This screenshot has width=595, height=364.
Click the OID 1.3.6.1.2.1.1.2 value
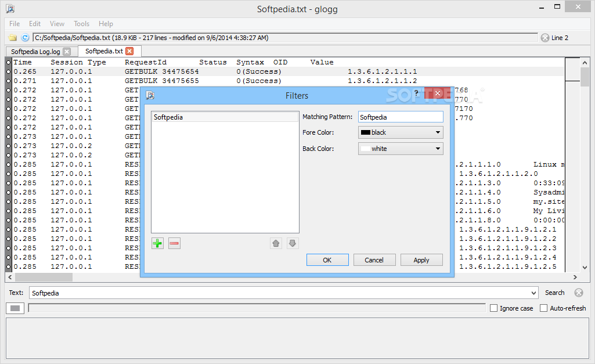(x=382, y=81)
